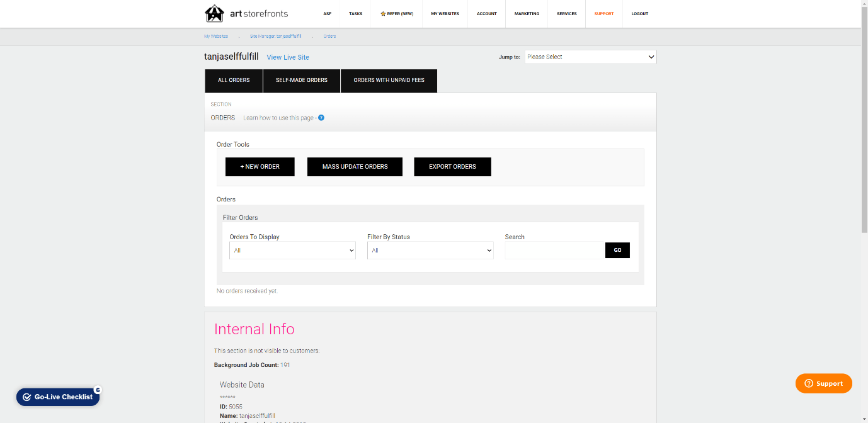This screenshot has width=868, height=423.
Task: Click the Art Storefronts logo
Action: 232,13
